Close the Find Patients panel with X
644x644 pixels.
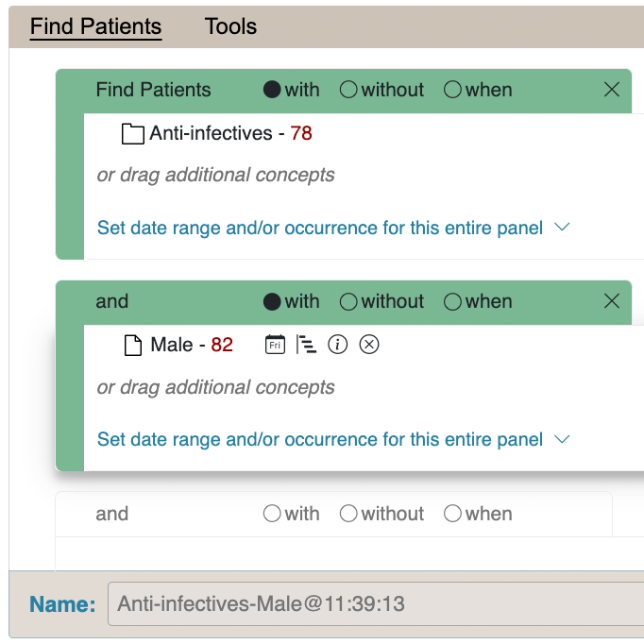(612, 90)
